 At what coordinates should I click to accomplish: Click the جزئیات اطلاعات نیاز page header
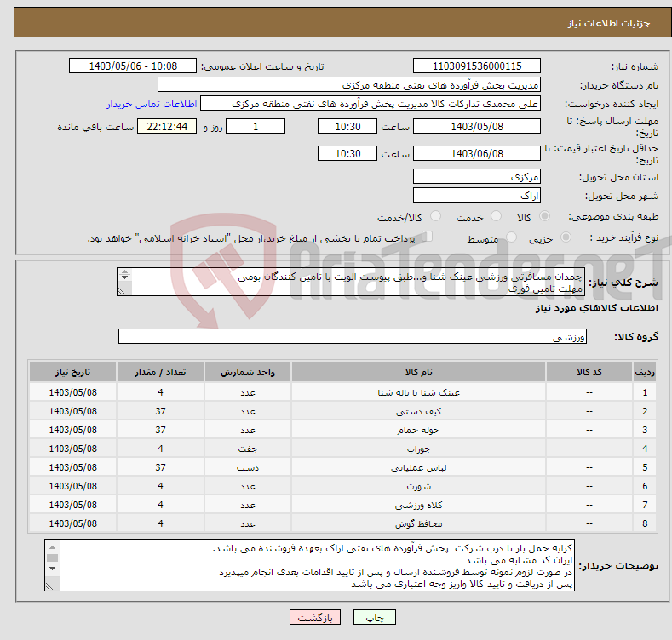click(x=609, y=23)
